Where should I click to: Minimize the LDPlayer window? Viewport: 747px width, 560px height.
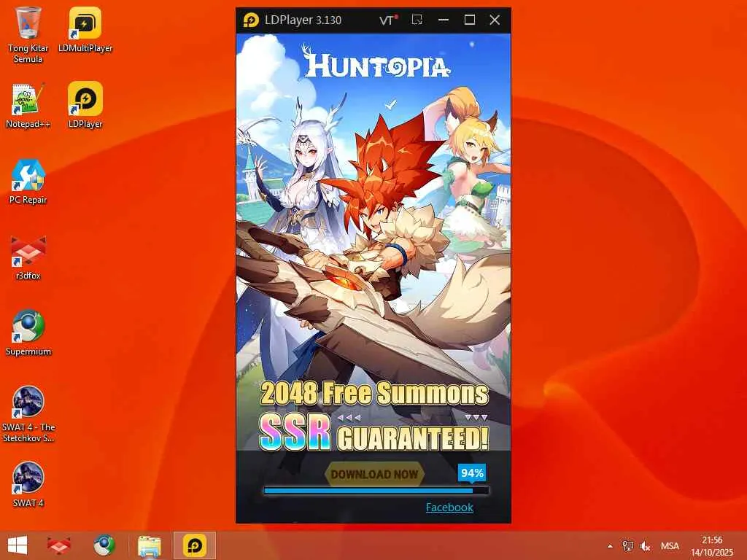(x=443, y=20)
